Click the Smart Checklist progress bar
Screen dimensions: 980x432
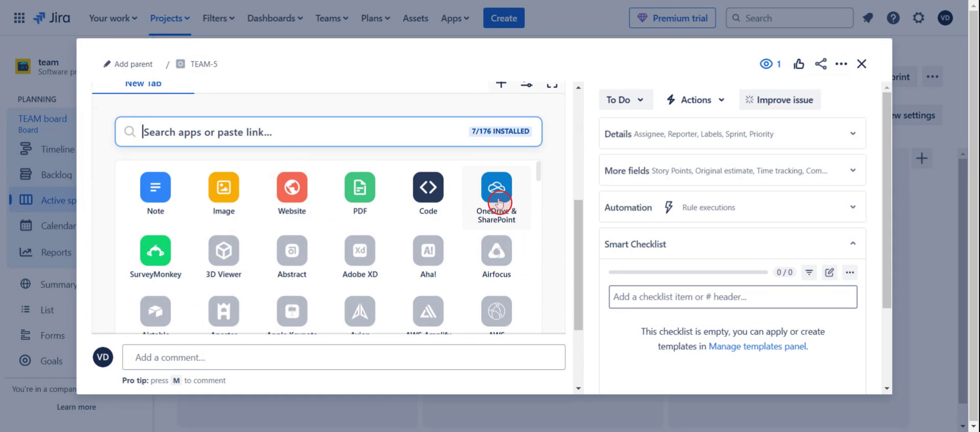pos(687,272)
